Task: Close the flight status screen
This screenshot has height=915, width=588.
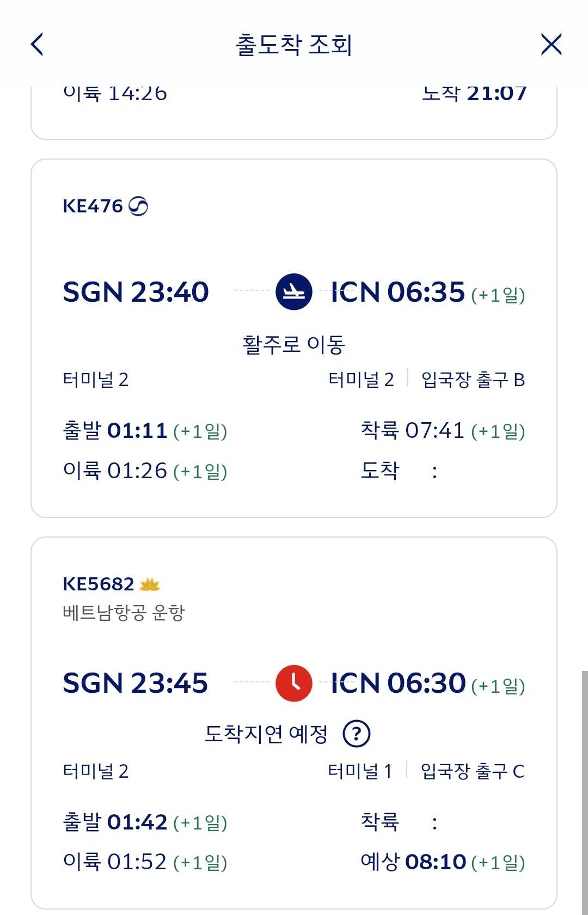Action: [551, 45]
